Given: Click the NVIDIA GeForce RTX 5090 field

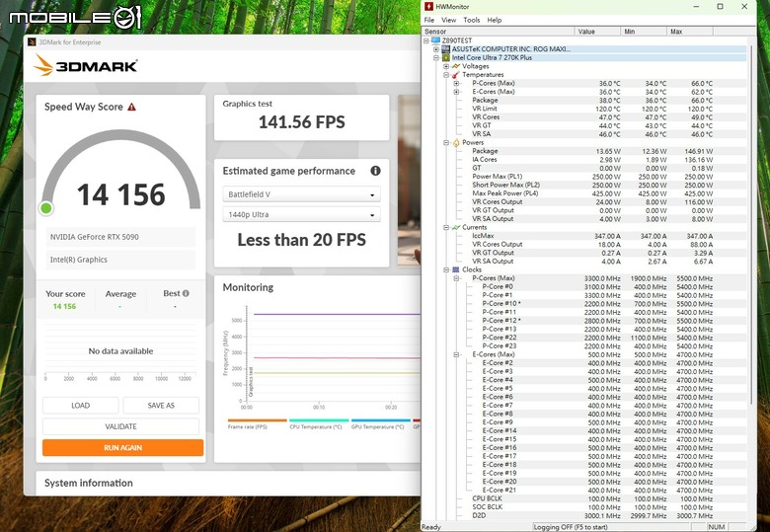Looking at the screenshot, I should point(120,237).
